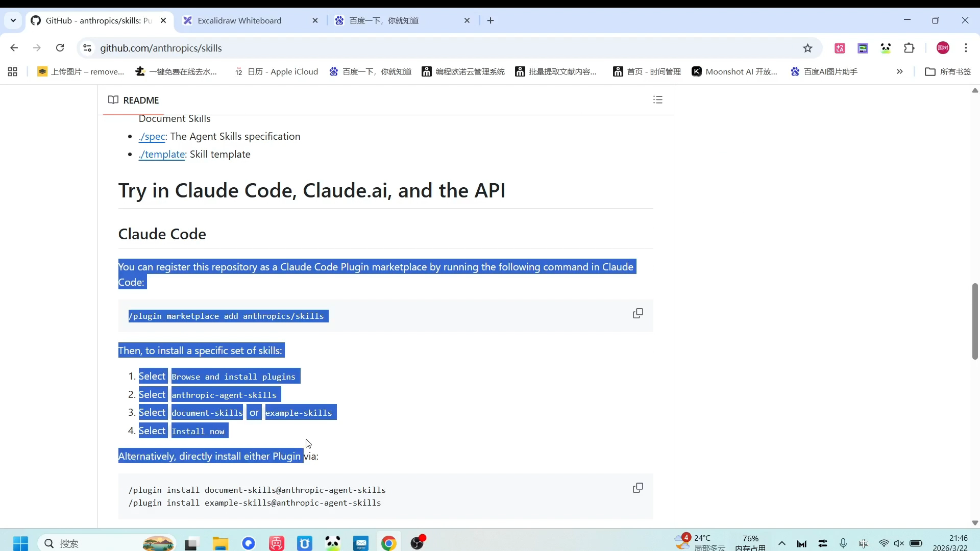Open the ./spec link

[x=152, y=137]
